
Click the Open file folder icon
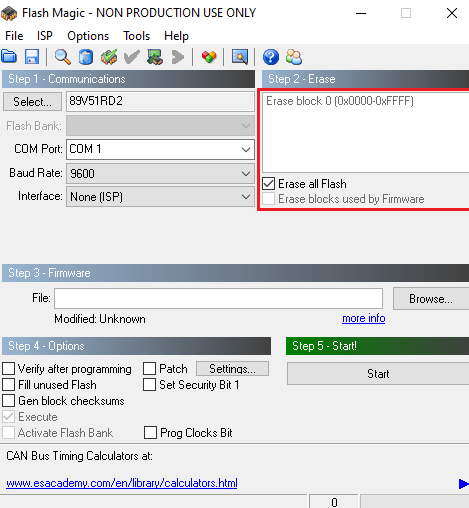pos(9,57)
